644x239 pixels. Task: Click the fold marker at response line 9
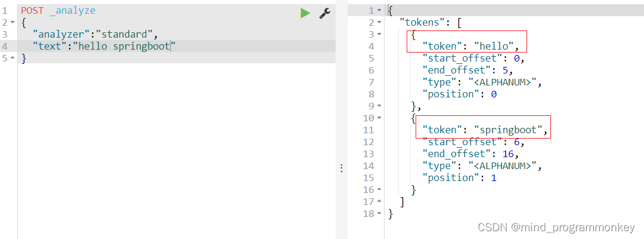coord(379,106)
